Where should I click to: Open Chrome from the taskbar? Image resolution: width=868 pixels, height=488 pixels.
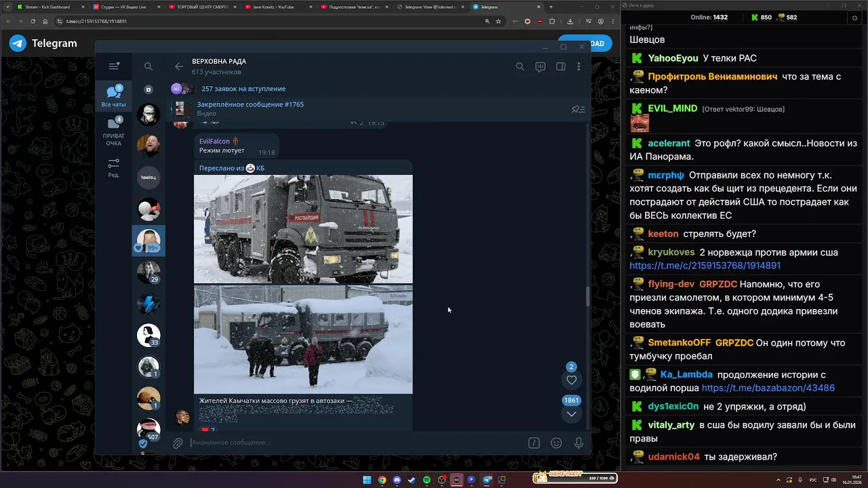(x=382, y=480)
